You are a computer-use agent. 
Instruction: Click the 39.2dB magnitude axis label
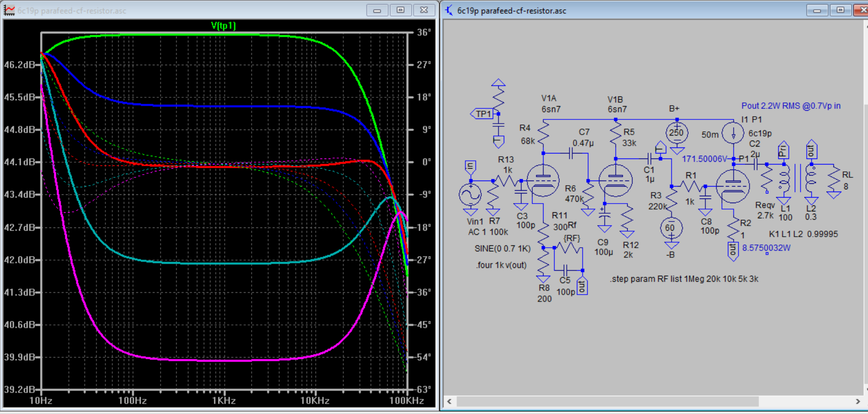[x=19, y=389]
